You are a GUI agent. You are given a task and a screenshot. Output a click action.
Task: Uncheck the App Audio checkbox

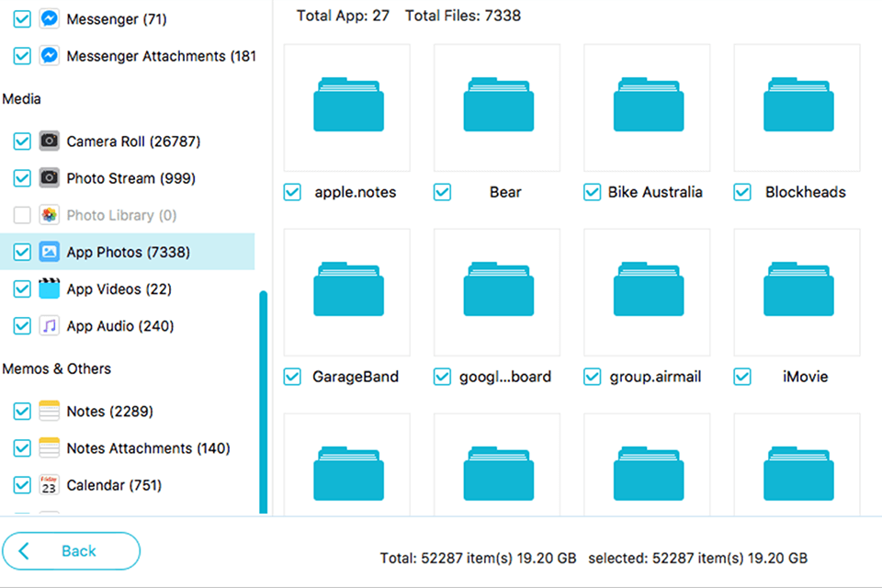(22, 326)
